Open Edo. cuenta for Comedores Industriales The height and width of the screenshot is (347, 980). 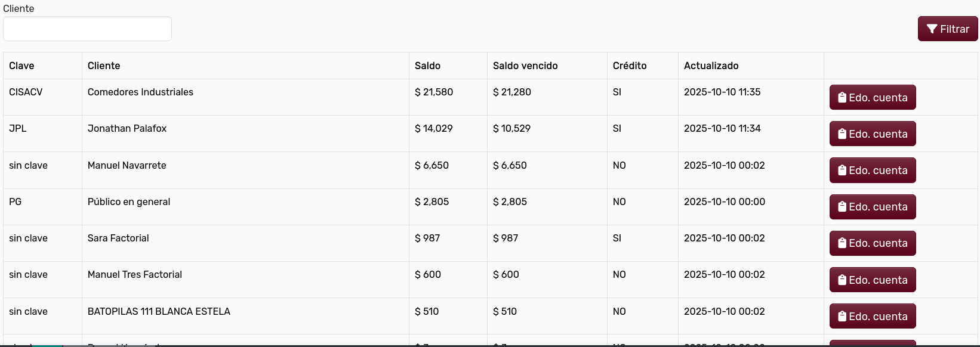pyautogui.click(x=873, y=97)
